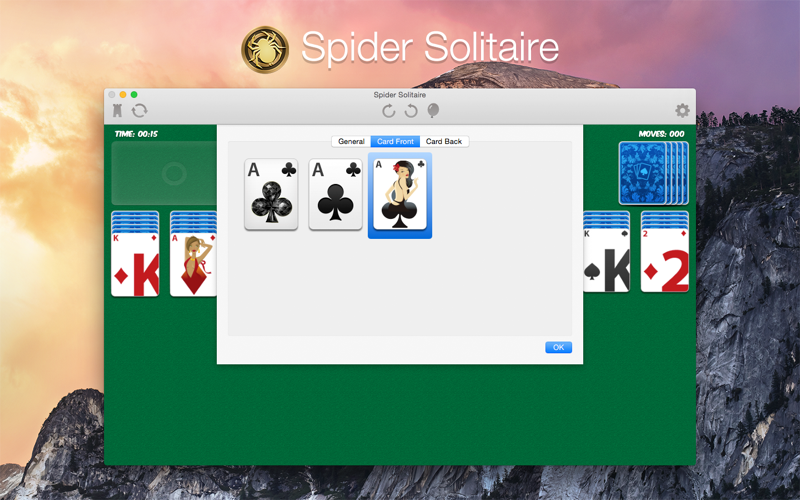800x500 pixels.
Task: Choose the plain ace of clubs card front
Action: [335, 194]
